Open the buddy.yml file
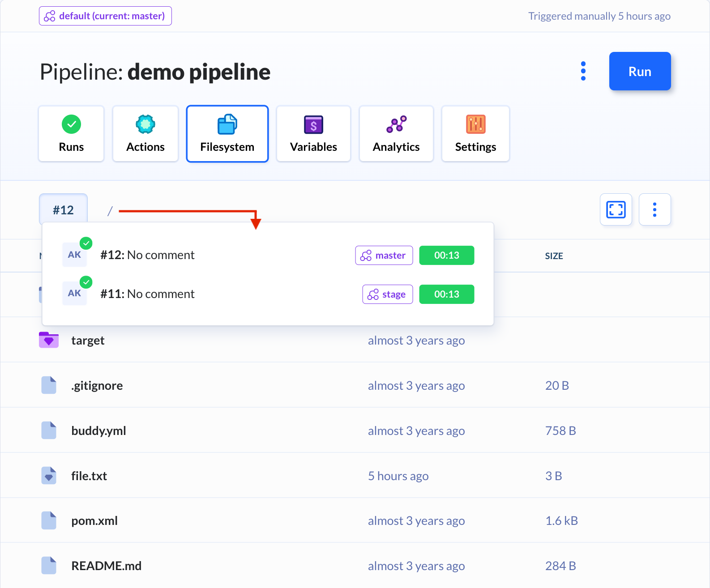 [x=98, y=431]
